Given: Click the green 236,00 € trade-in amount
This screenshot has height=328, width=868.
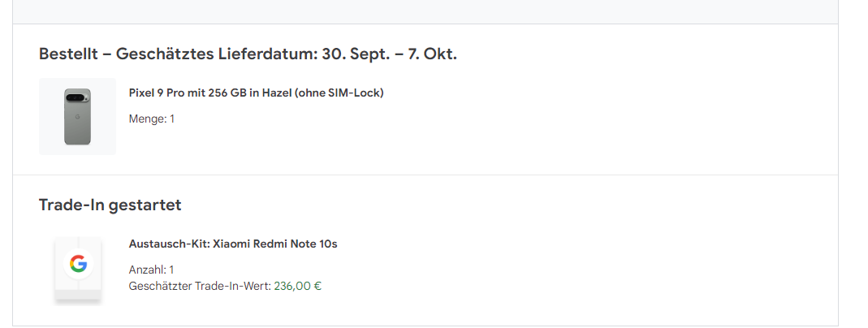Looking at the screenshot, I should pos(297,286).
